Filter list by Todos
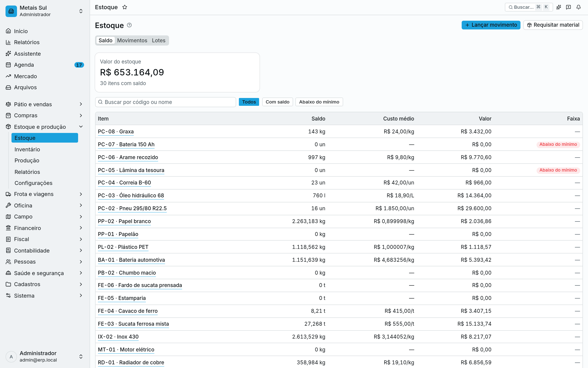 [249, 102]
